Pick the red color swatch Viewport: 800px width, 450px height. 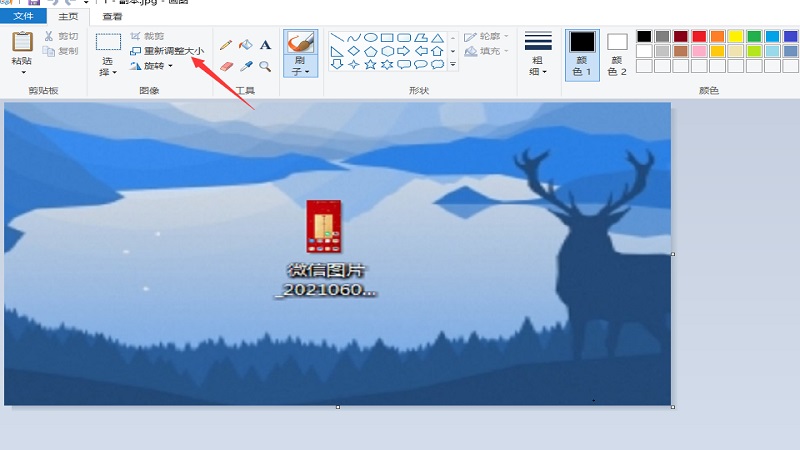699,36
